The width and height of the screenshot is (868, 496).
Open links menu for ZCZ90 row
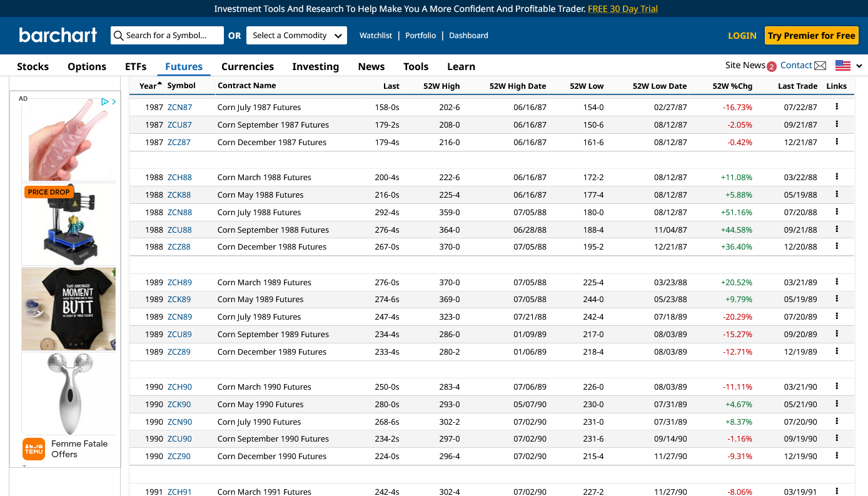coord(837,456)
